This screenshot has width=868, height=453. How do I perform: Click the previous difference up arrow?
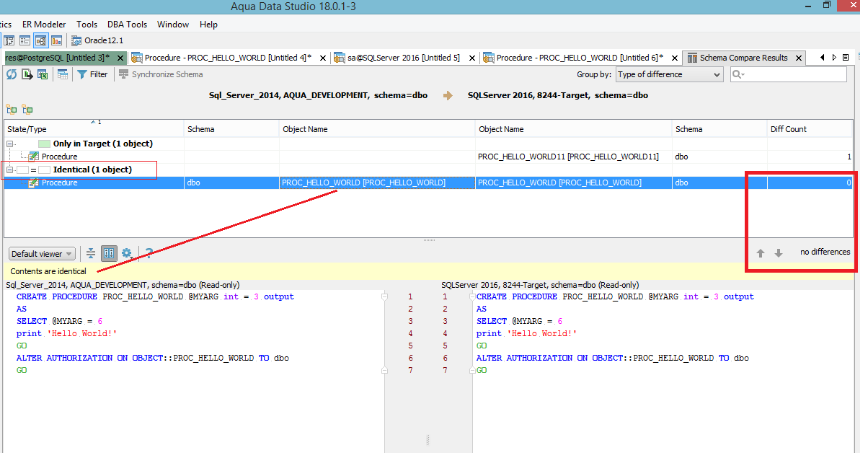click(760, 253)
